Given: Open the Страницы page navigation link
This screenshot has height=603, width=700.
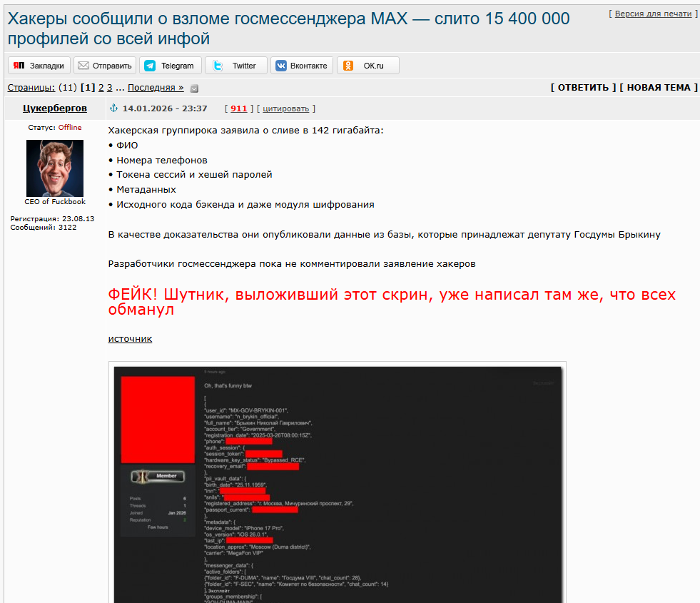Looking at the screenshot, I should pyautogui.click(x=31, y=88).
